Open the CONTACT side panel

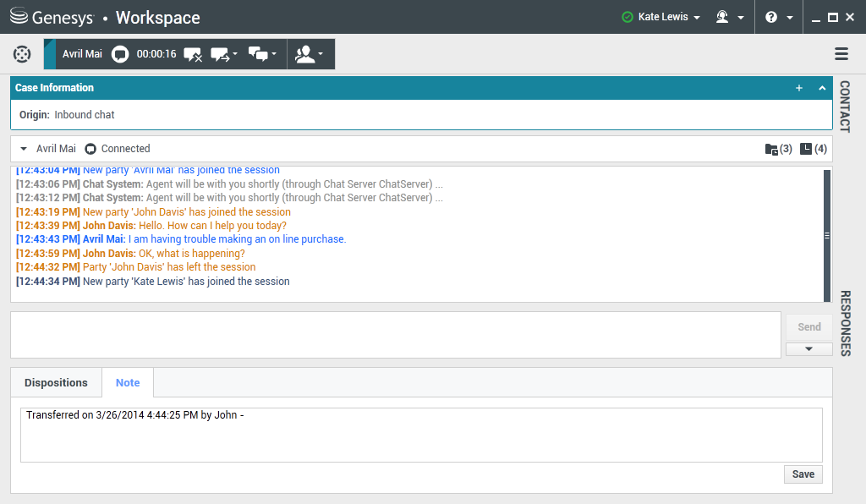click(x=844, y=107)
